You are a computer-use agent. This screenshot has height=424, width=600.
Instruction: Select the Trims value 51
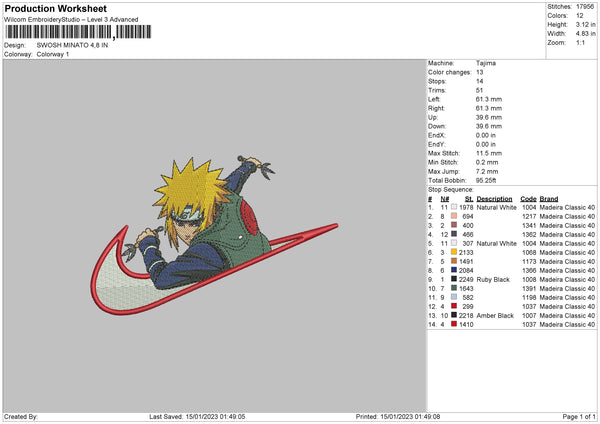click(x=479, y=90)
